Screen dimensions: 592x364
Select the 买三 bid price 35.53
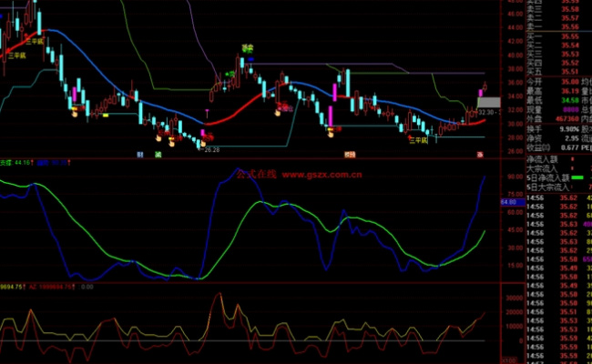point(570,54)
